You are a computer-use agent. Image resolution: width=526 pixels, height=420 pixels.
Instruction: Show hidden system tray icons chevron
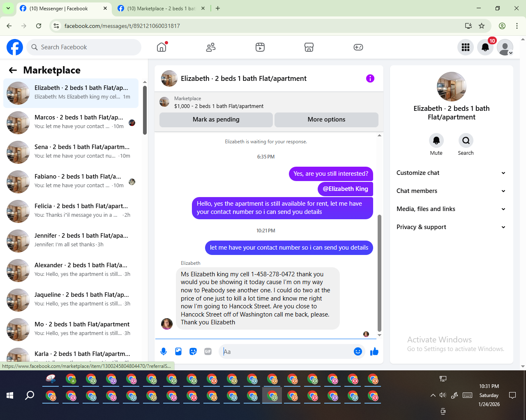tap(433, 395)
